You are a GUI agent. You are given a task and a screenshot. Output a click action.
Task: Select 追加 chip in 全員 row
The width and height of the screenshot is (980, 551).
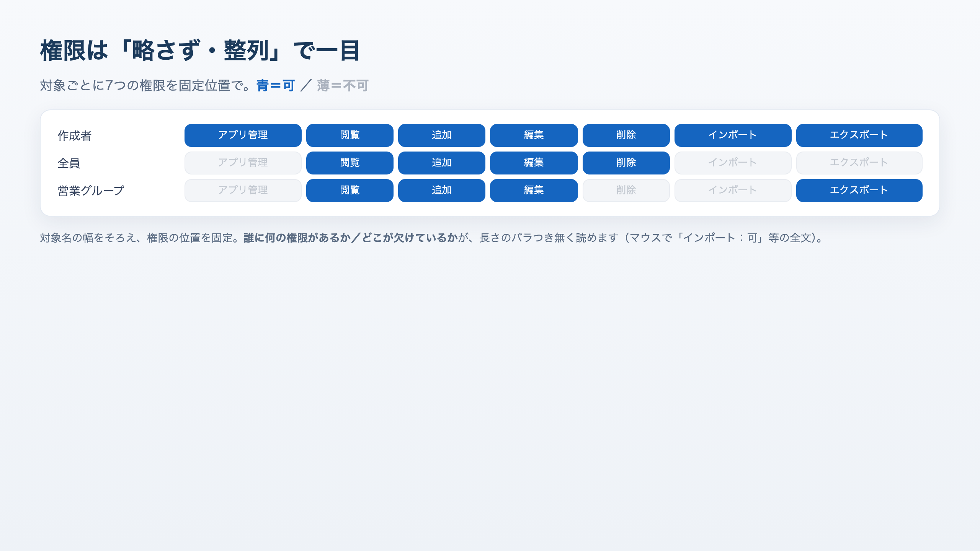pyautogui.click(x=441, y=163)
